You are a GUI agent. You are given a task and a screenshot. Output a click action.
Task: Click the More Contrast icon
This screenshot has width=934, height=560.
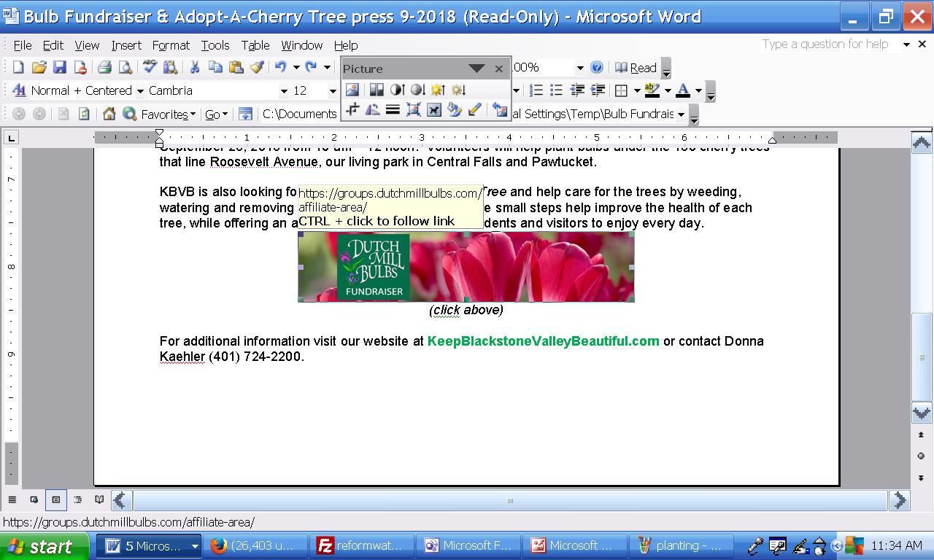coord(397,90)
